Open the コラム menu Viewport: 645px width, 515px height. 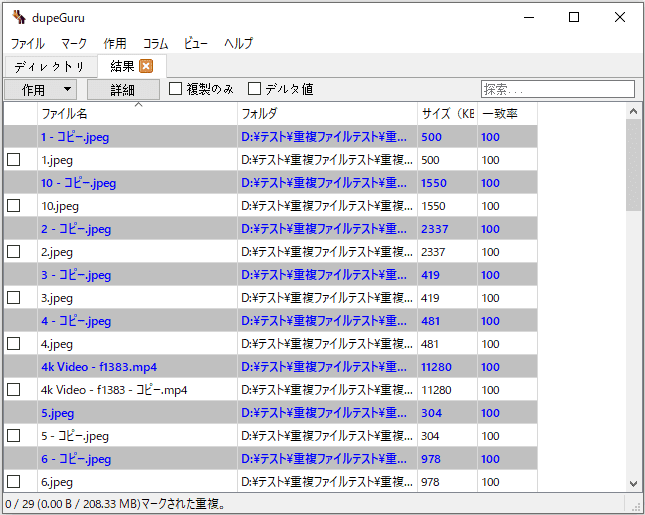pos(155,43)
